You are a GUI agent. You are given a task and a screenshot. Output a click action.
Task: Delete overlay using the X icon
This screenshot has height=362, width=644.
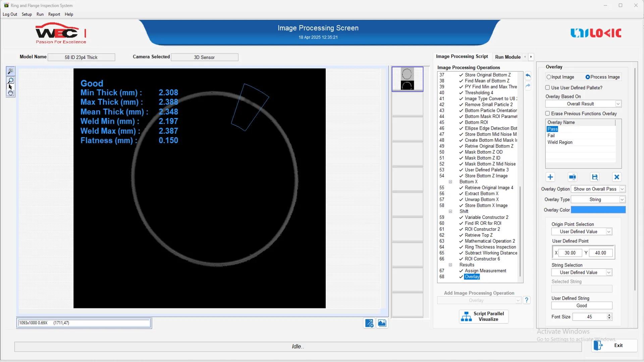[x=616, y=177]
